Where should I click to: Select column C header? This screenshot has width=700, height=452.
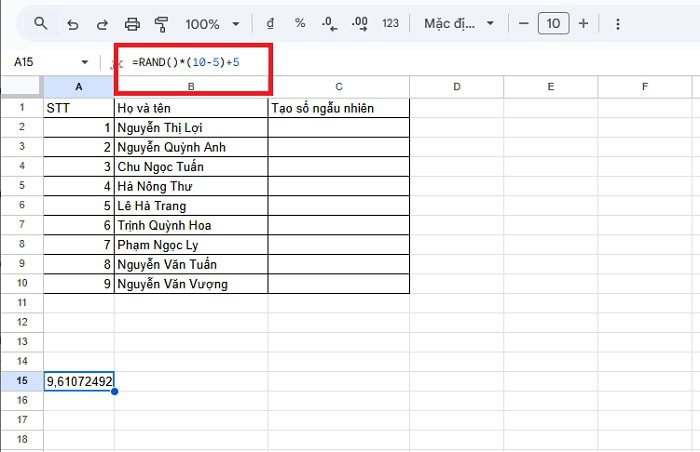click(339, 87)
